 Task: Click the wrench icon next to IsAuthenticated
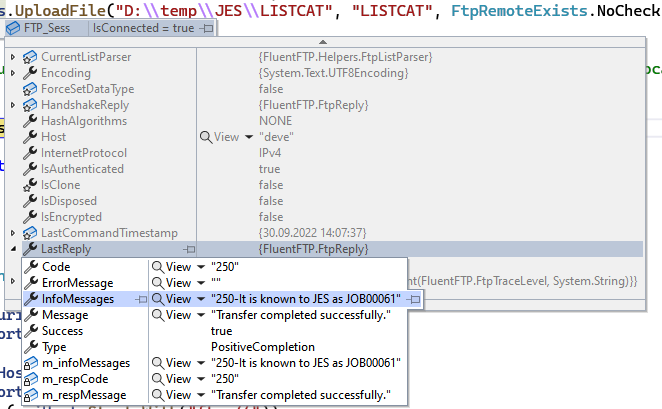(x=29, y=169)
